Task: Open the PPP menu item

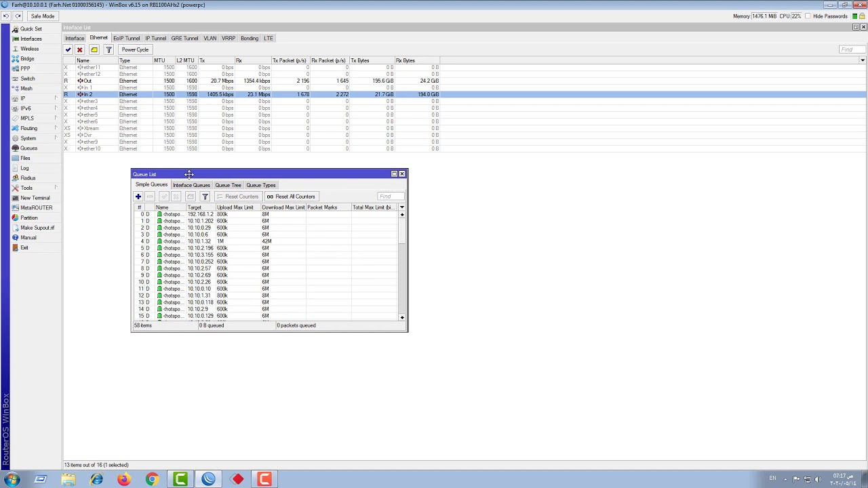Action: pos(25,68)
